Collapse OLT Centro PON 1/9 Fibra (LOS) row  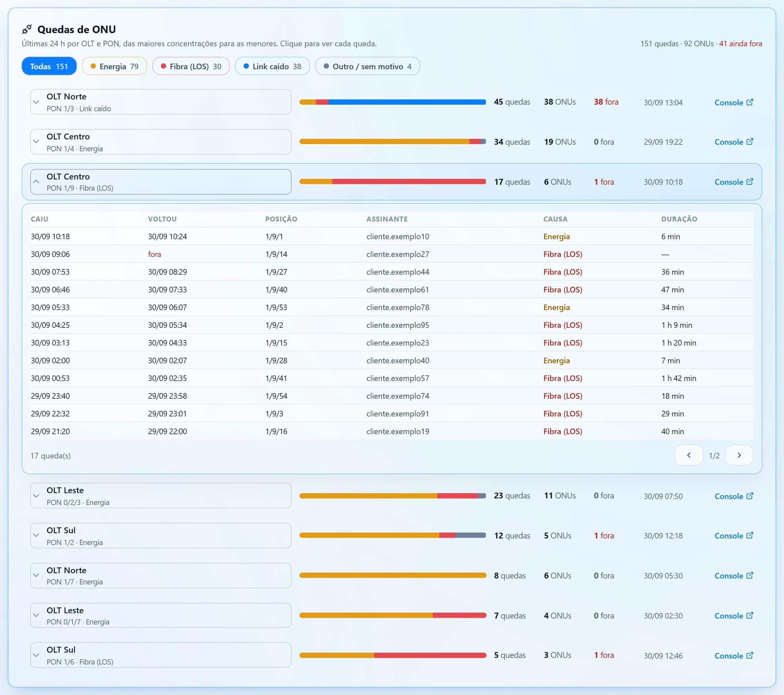point(161,182)
